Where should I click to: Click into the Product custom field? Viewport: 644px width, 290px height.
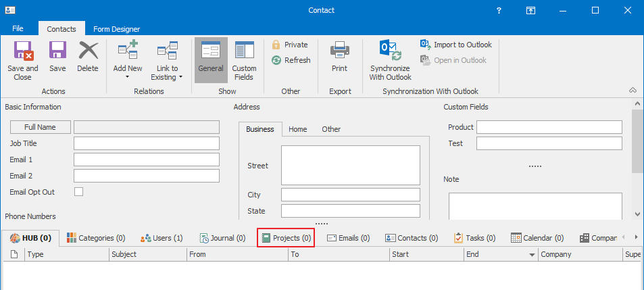(x=549, y=127)
